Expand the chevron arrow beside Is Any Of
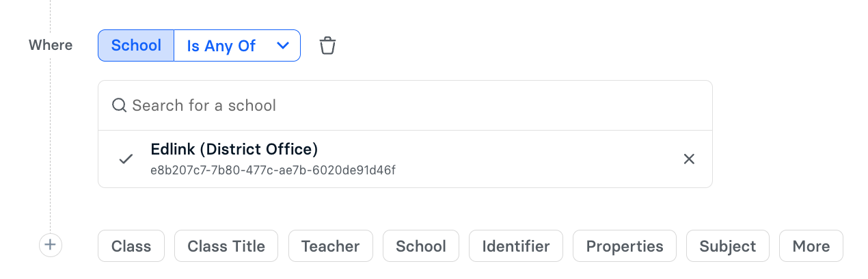Image resolution: width=868 pixels, height=279 pixels. [x=283, y=46]
